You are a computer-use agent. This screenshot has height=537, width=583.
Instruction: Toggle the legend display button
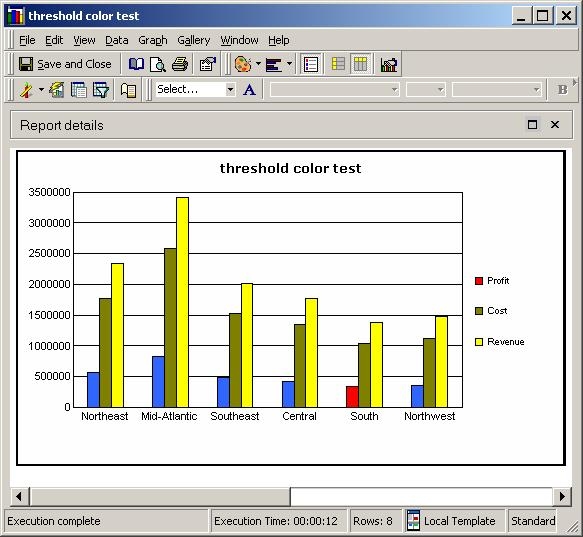pos(310,65)
